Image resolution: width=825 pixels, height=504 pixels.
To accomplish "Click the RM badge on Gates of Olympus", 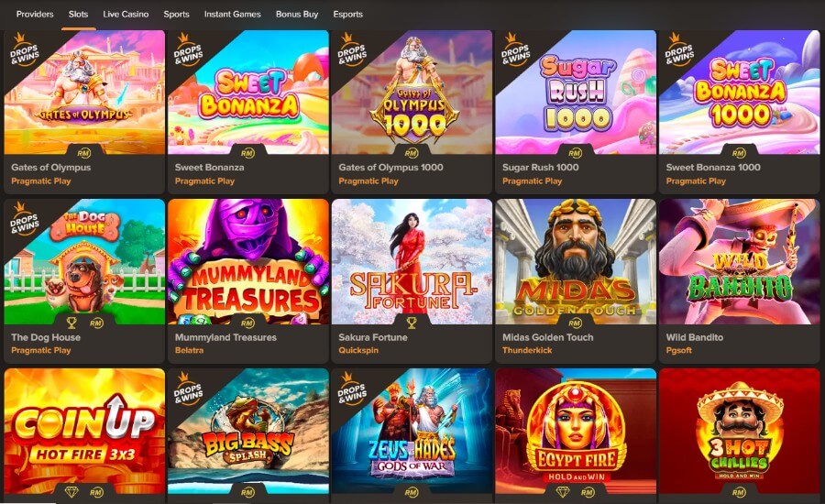I will (84, 153).
